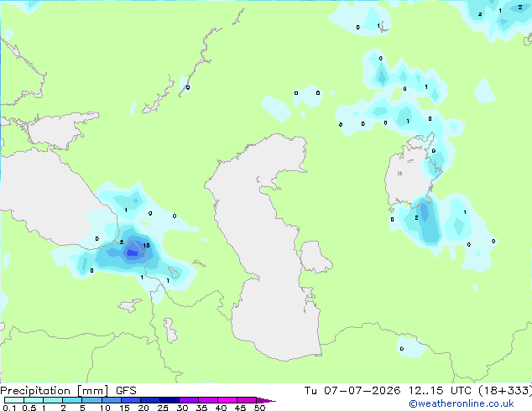
Task: Select the legend scale label '50'
Action: click(x=259, y=408)
